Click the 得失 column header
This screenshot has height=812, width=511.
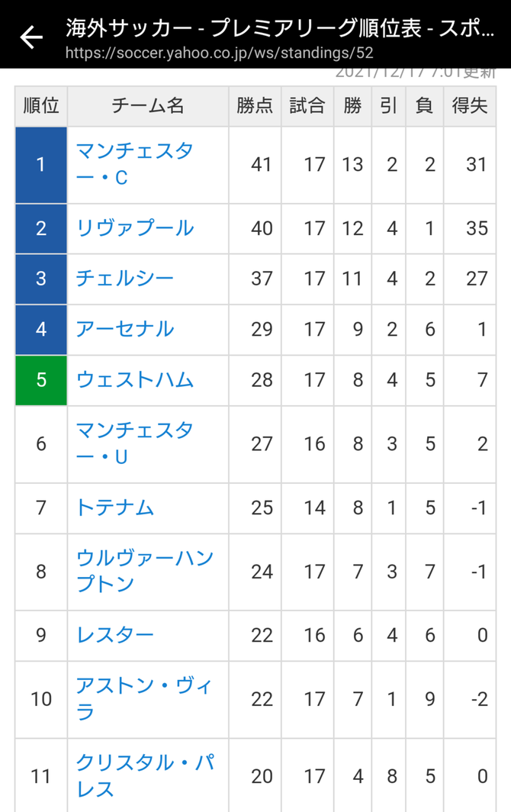470,105
